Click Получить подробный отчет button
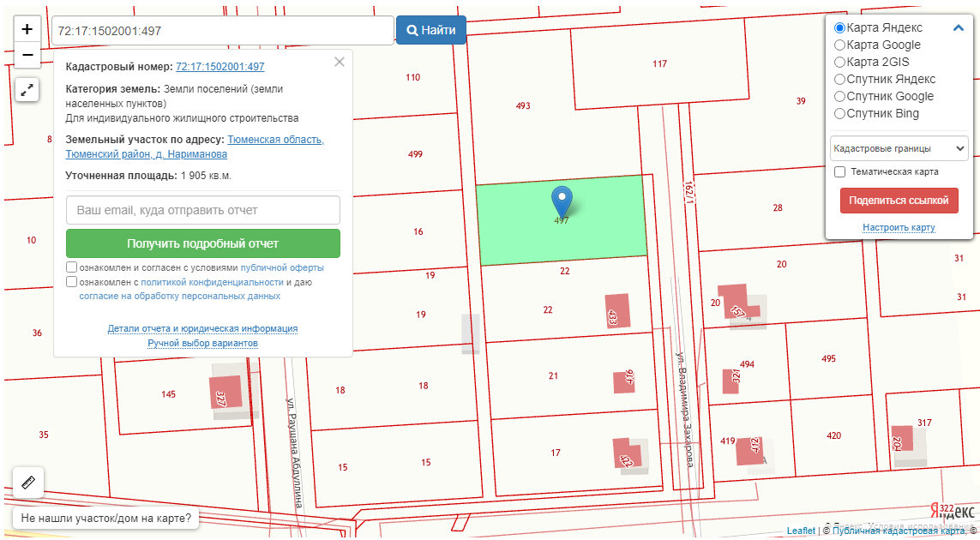The width and height of the screenshot is (980, 540). tap(203, 243)
